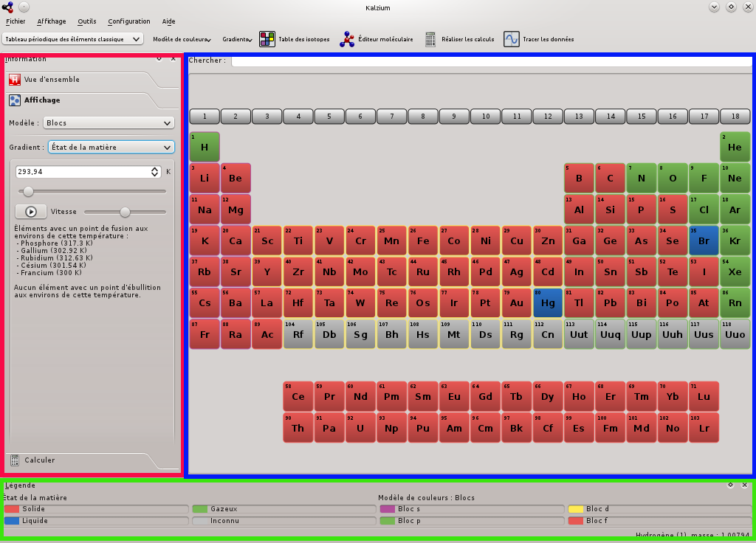Select the Ununoctium (Uuo) element tile
This screenshot has width=756, height=543.
[x=735, y=334]
